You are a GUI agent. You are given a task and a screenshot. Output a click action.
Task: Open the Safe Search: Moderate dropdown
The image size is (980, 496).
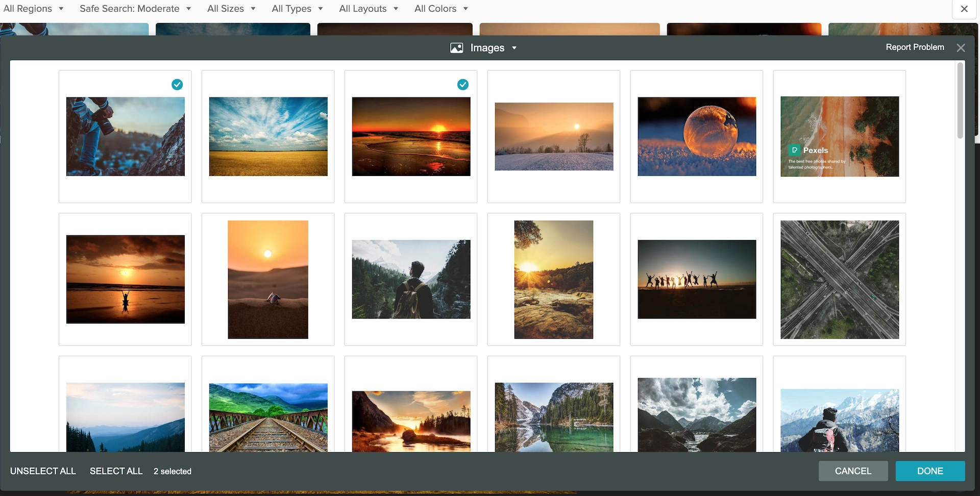click(135, 9)
